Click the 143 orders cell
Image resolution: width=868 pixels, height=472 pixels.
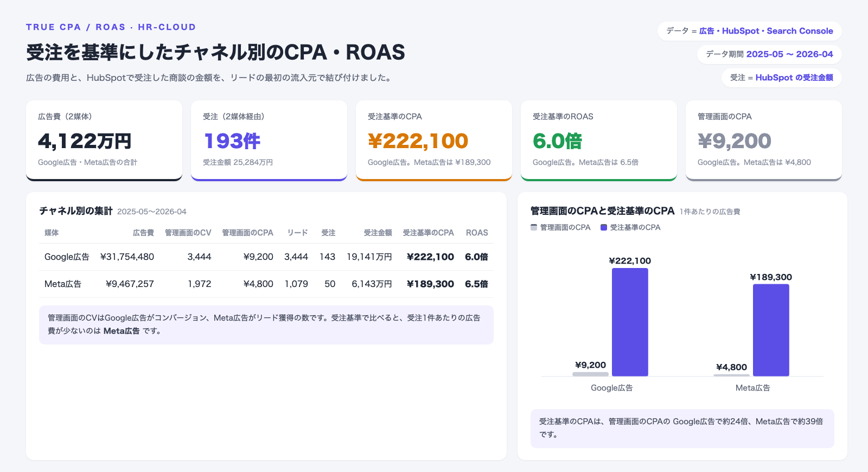[327, 257]
